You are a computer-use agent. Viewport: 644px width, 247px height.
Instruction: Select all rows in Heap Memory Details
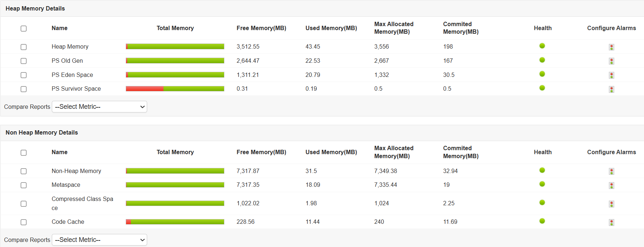[x=24, y=28]
